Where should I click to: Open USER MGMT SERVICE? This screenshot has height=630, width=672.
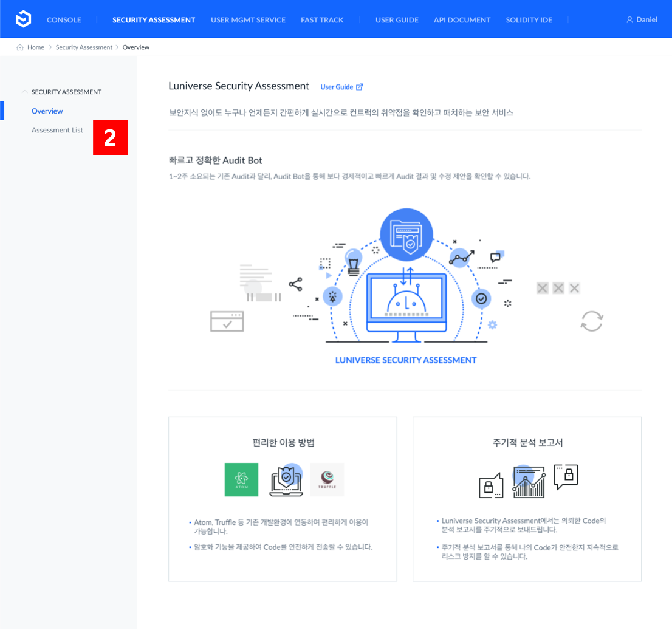[x=248, y=20]
